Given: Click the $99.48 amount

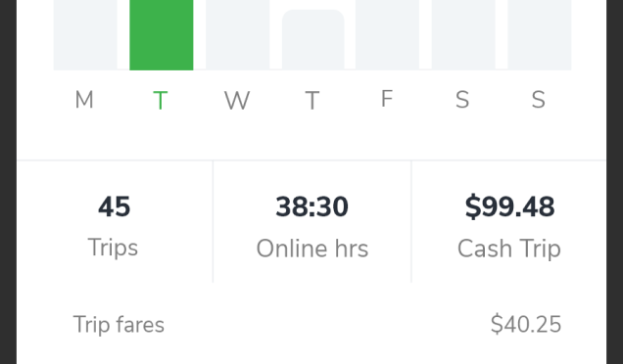Looking at the screenshot, I should tap(509, 206).
